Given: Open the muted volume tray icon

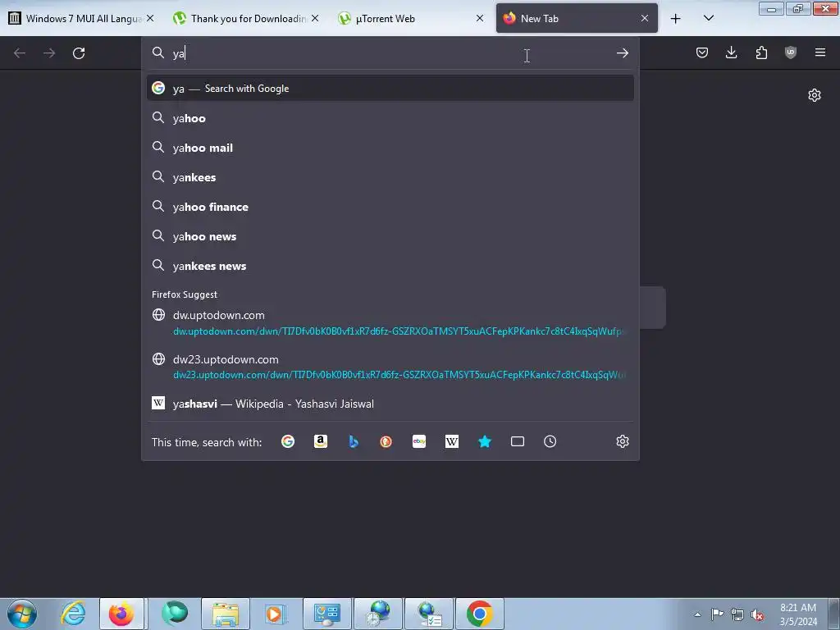Looking at the screenshot, I should point(757,614).
